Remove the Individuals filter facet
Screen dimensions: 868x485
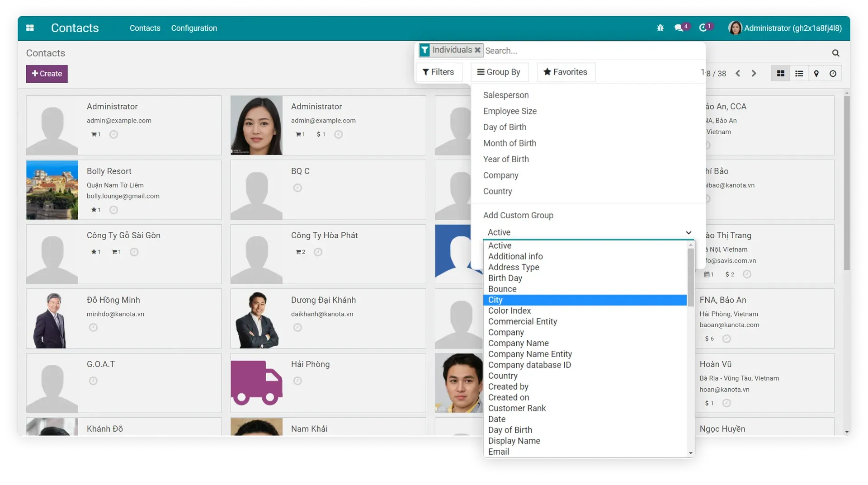pos(477,50)
